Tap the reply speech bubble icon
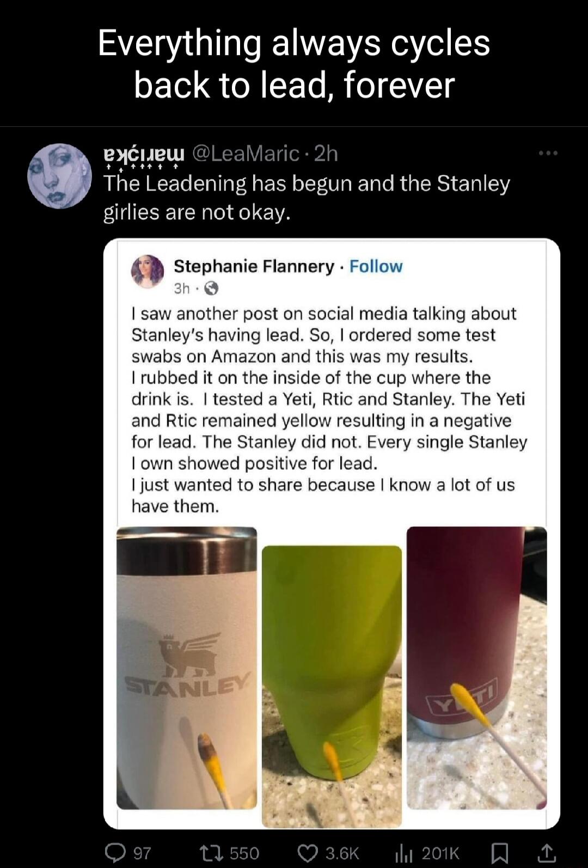Image resolution: width=588 pixels, height=868 pixels. [115, 852]
